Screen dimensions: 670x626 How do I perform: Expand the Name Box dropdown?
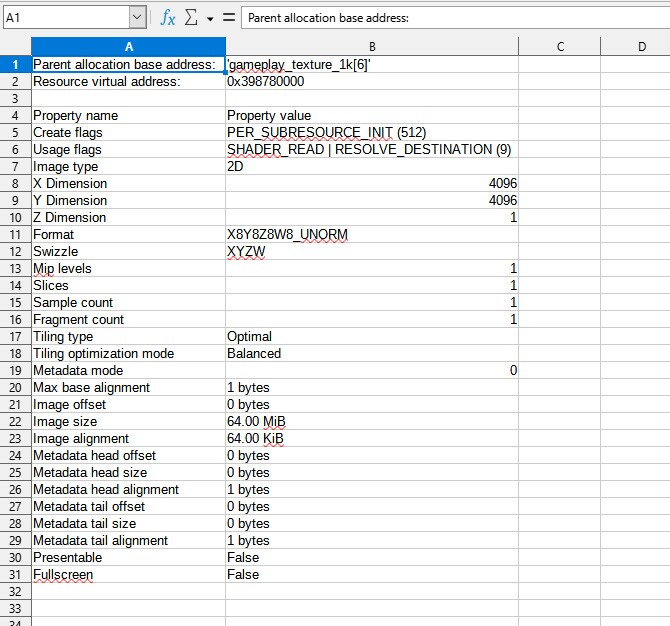point(137,18)
